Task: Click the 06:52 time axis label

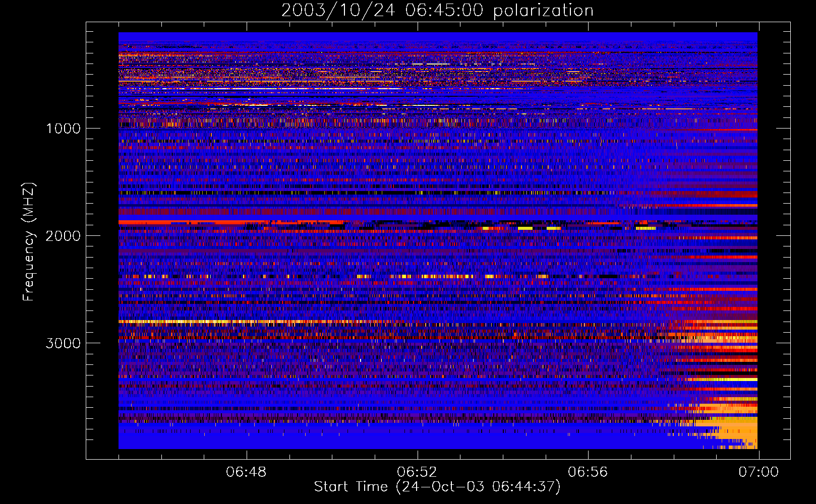Action: tap(417, 472)
